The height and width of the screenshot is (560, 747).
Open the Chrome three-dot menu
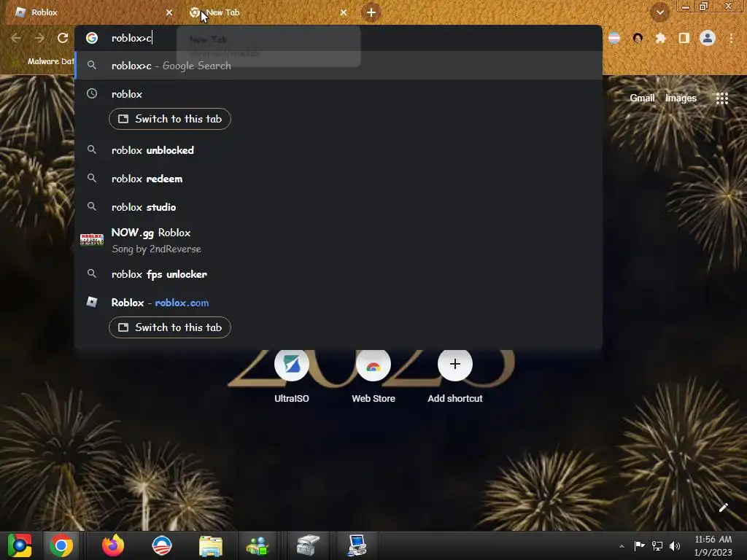731,38
